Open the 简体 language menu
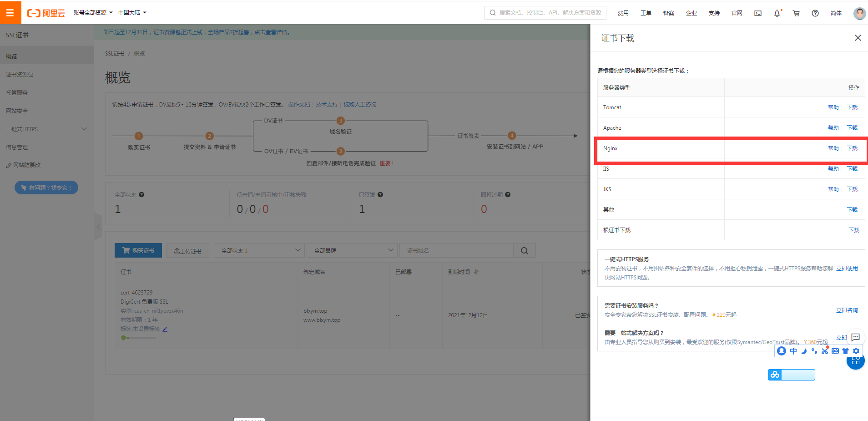 coord(836,13)
